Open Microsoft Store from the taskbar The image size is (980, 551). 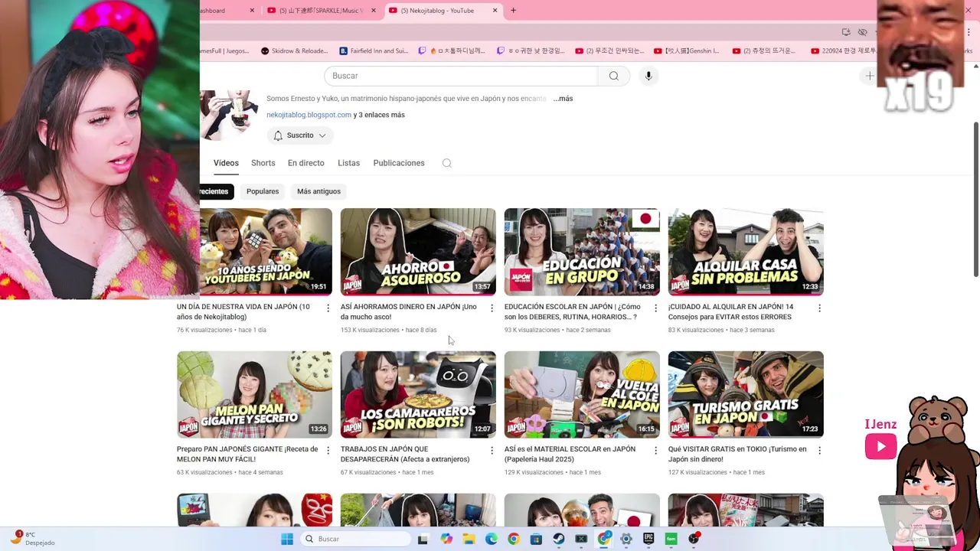tap(536, 539)
